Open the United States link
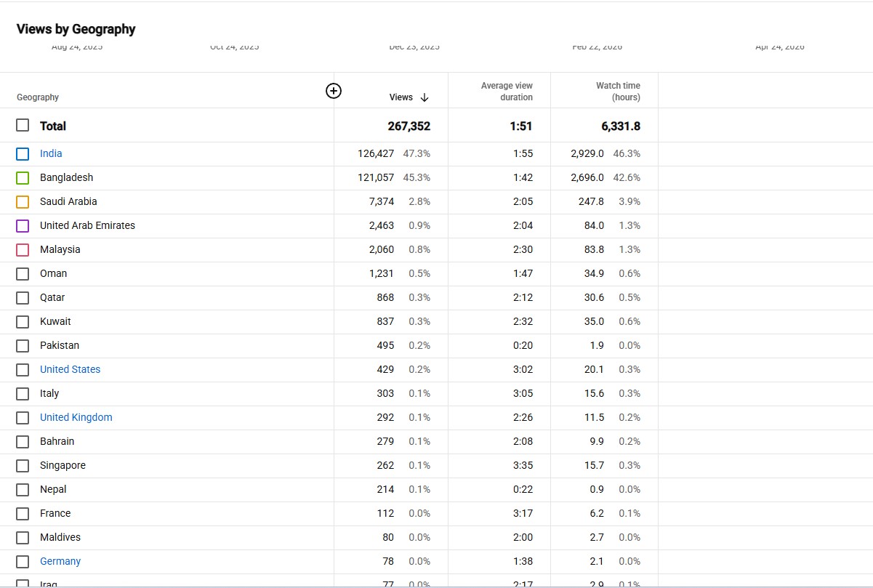This screenshot has height=588, width=873. (70, 369)
